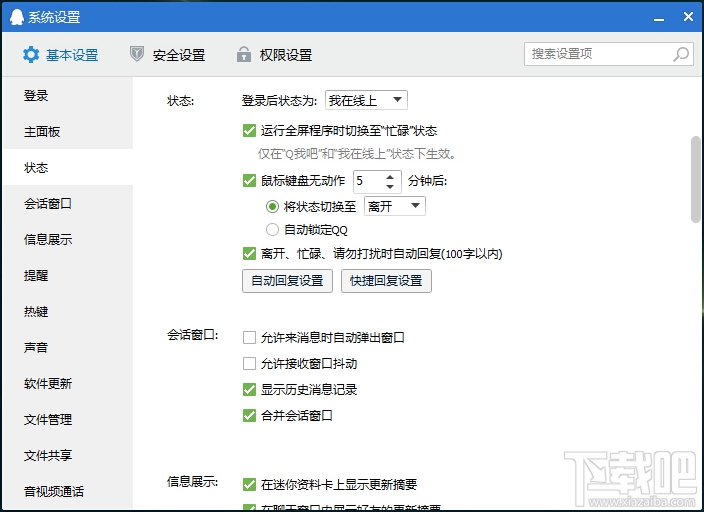Select 状态 in the sidebar

[68, 167]
